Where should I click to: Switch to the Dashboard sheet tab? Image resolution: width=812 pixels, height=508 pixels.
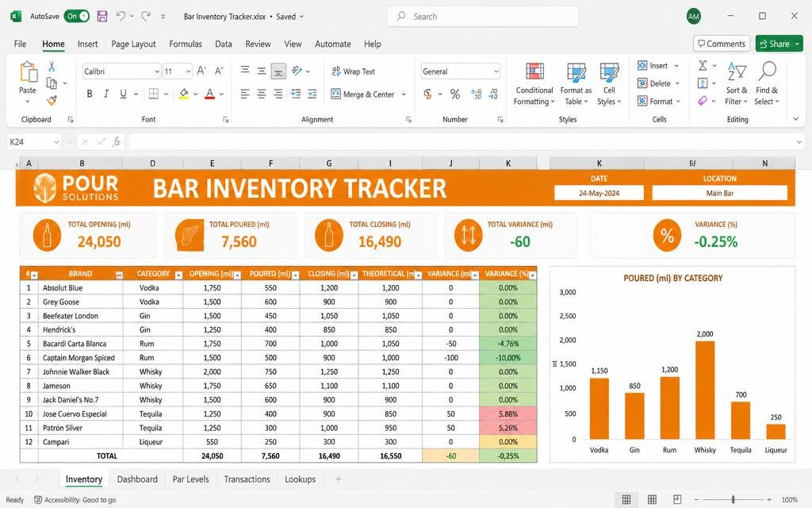[x=137, y=479]
